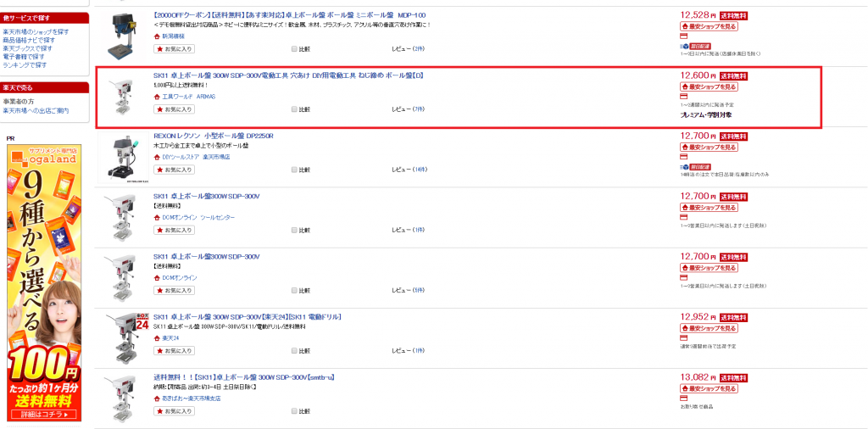Tick 比較 checkbox in row with 5 reviews
This screenshot has width=868, height=429.
294,290
